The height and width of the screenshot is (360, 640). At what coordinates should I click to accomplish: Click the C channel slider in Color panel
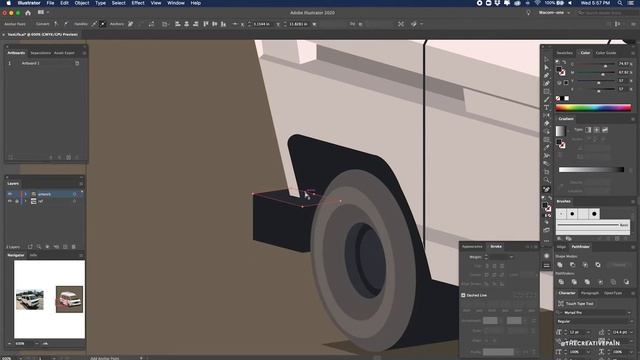point(595,64)
